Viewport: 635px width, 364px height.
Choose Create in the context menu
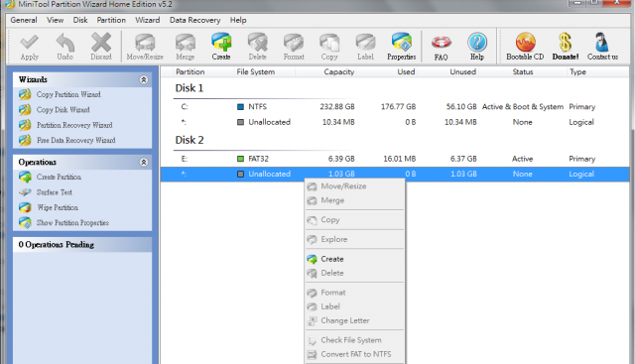point(355,259)
